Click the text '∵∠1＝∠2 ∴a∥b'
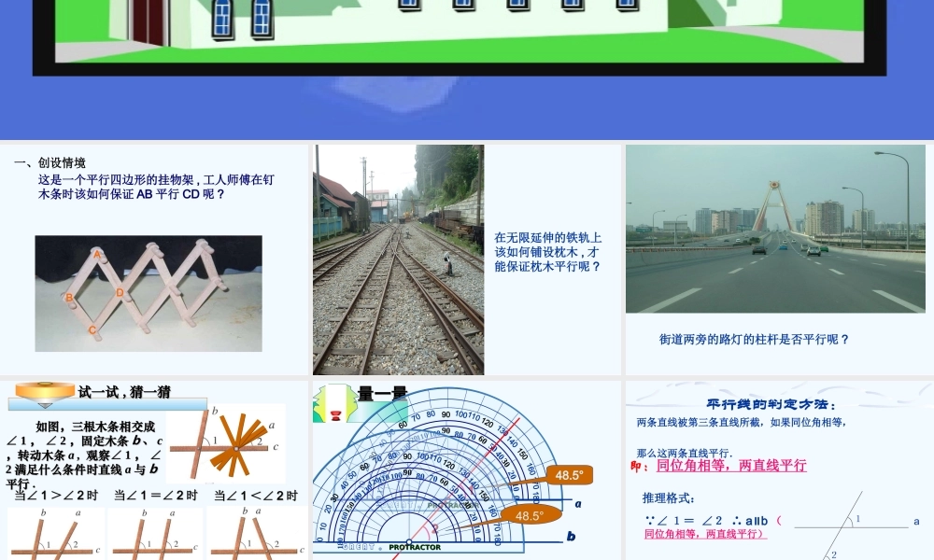The height and width of the screenshot is (560, 934). pos(707,521)
